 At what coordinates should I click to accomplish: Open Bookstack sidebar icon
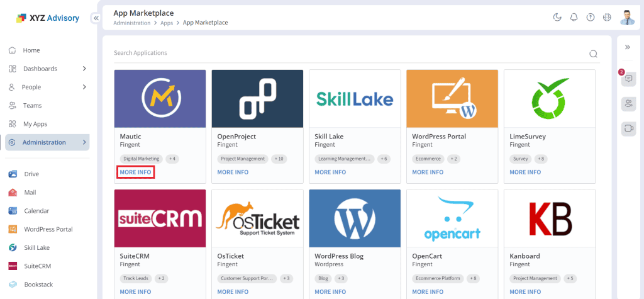pyautogui.click(x=13, y=285)
